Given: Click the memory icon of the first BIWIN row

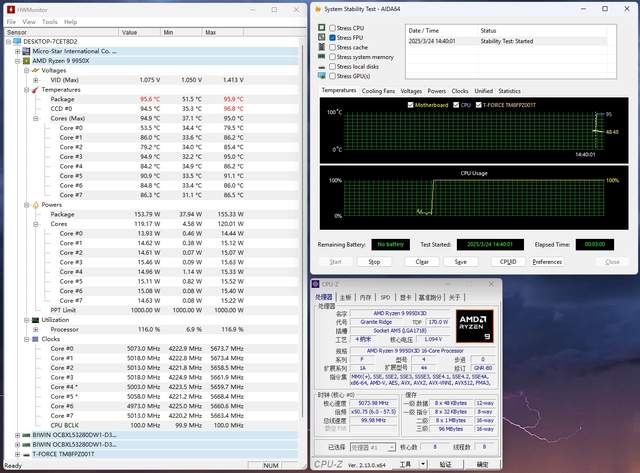Looking at the screenshot, I should 26,435.
